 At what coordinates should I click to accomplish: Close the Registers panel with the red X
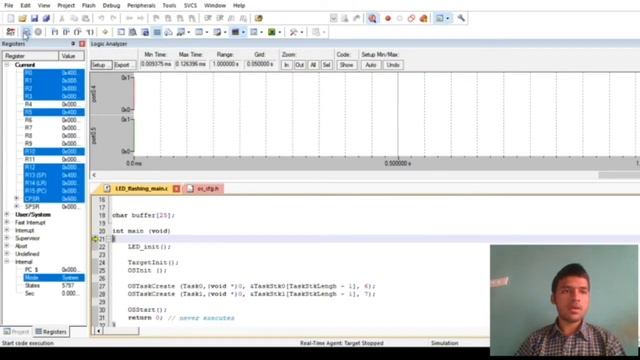click(82, 44)
